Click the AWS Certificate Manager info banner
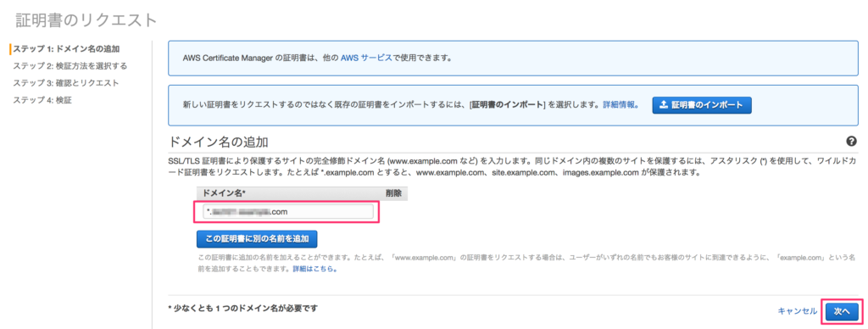The height and width of the screenshot is (329, 868). tap(513, 57)
